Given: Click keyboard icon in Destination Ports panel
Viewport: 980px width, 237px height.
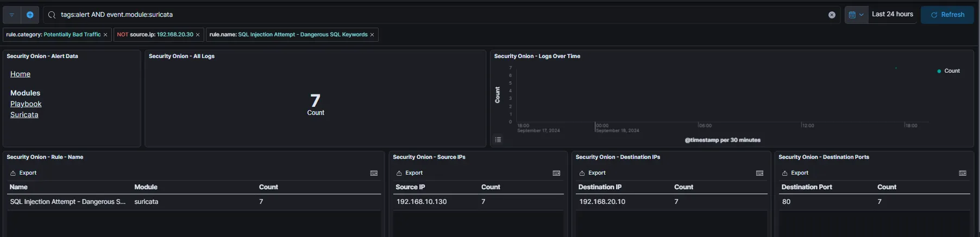Looking at the screenshot, I should [963, 173].
